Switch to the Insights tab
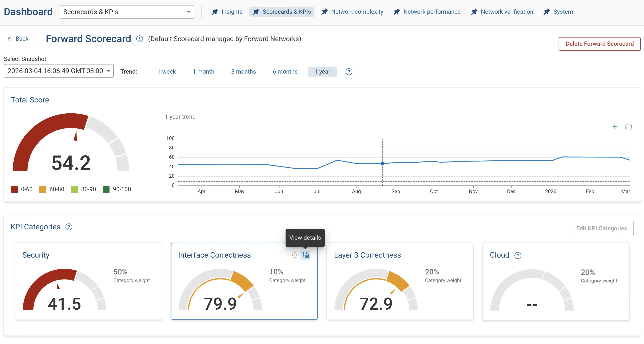The height and width of the screenshot is (344, 644). [x=227, y=12]
